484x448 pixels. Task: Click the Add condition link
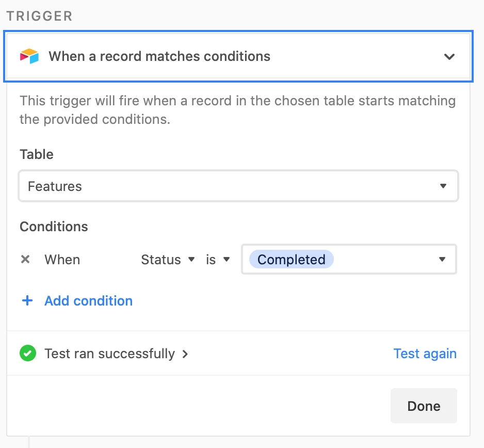[x=89, y=301]
